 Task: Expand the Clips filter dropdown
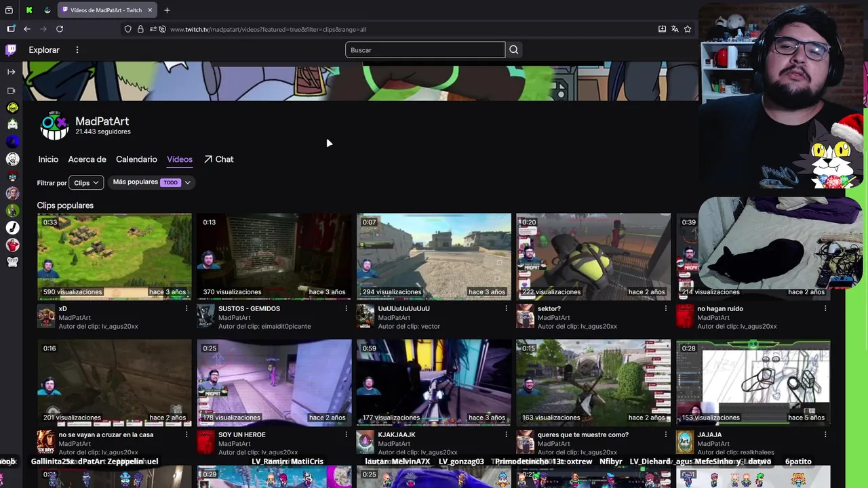coord(86,182)
